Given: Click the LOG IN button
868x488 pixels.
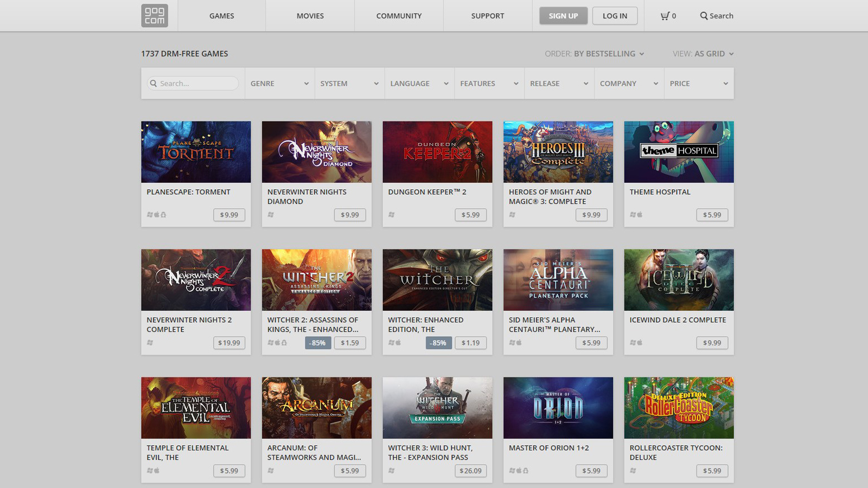Looking at the screenshot, I should pyautogui.click(x=615, y=16).
